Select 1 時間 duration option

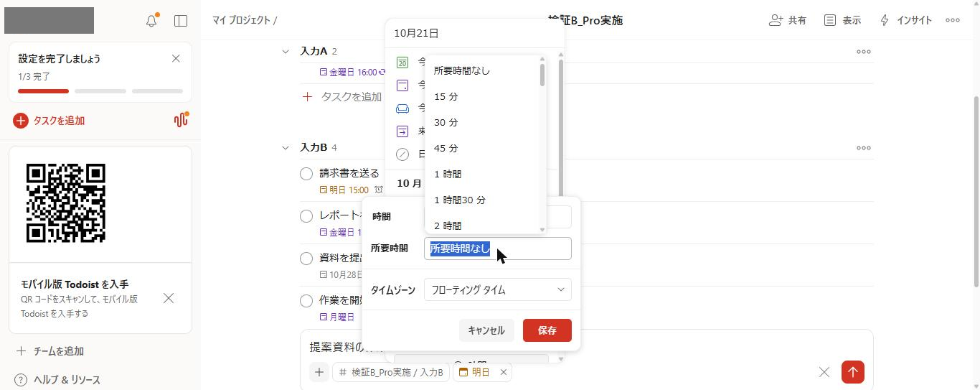pos(481,174)
